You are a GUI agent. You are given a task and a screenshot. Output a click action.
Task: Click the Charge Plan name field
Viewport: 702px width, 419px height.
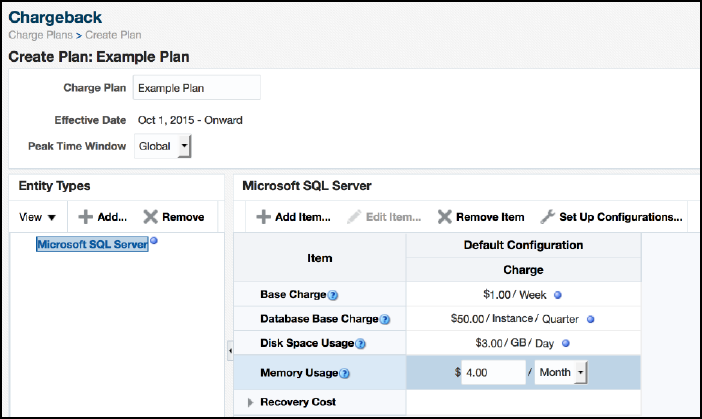click(196, 88)
